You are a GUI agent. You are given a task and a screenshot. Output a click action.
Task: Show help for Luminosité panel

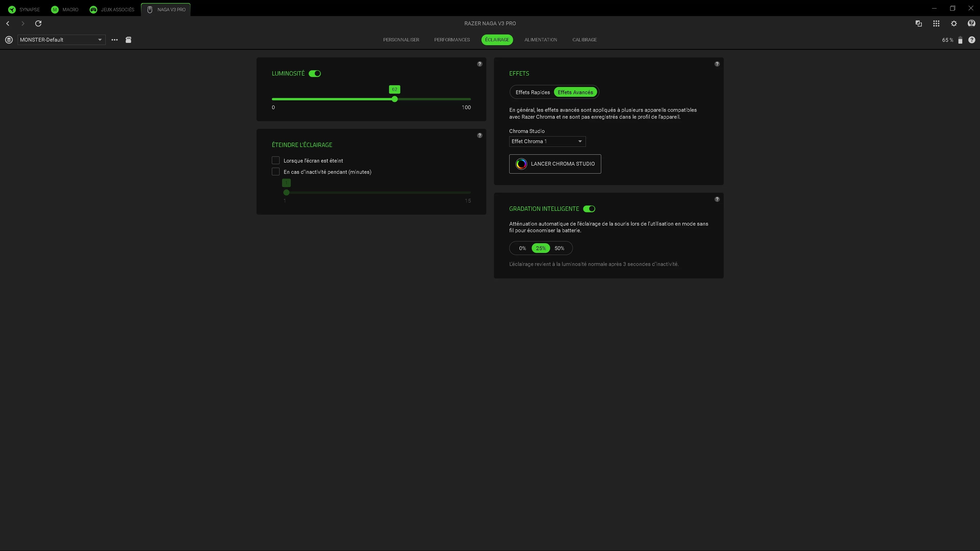point(480,64)
